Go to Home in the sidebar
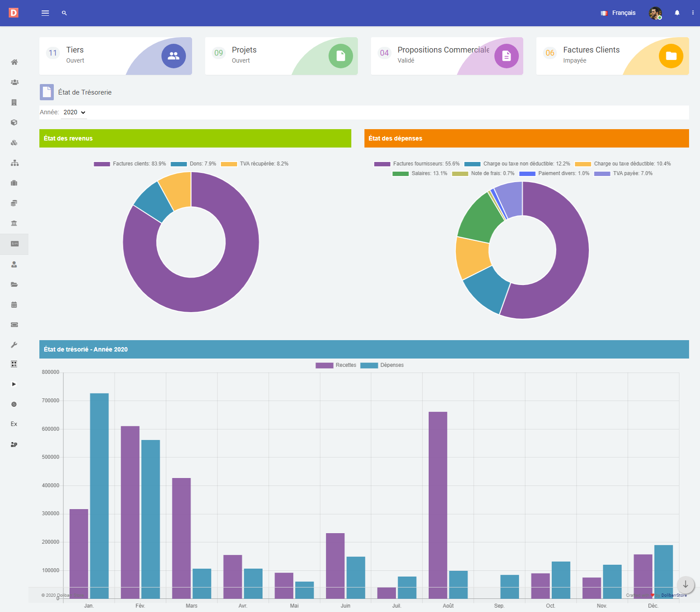Screen dimensions: 700x612 [x=14, y=62]
